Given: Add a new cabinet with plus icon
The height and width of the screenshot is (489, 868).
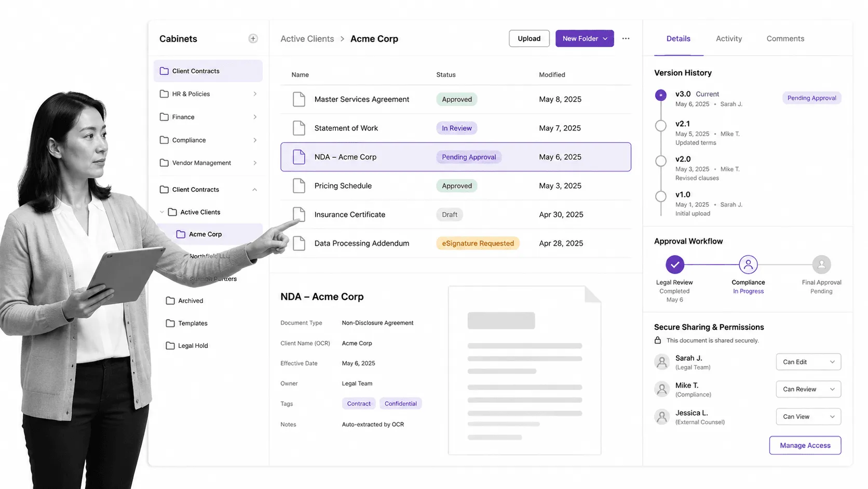Looking at the screenshot, I should pyautogui.click(x=253, y=38).
